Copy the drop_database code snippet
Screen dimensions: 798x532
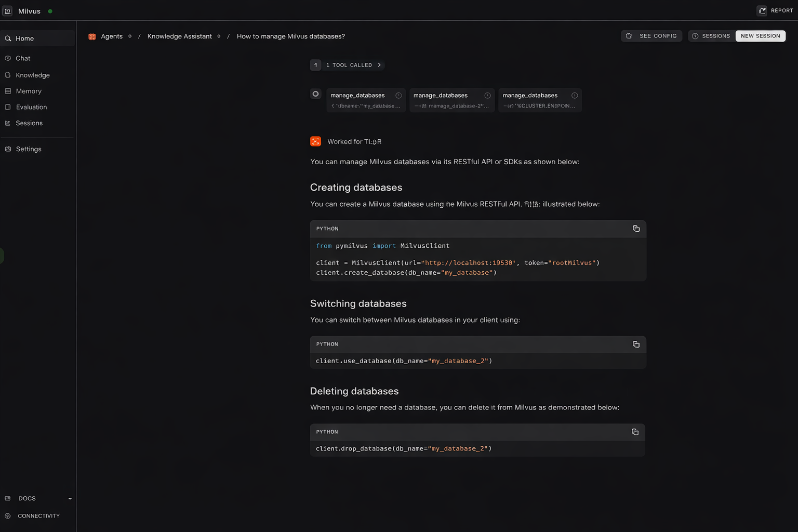[635, 432]
